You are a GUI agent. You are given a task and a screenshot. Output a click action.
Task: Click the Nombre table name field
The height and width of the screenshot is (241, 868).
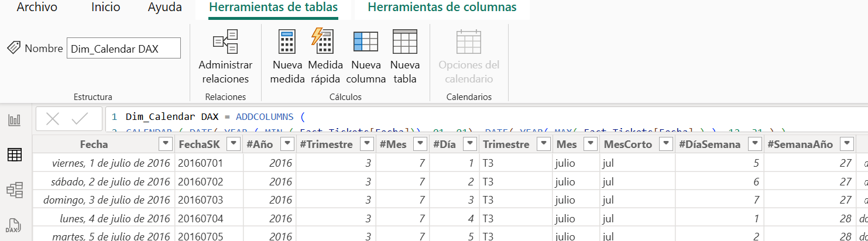pyautogui.click(x=123, y=49)
